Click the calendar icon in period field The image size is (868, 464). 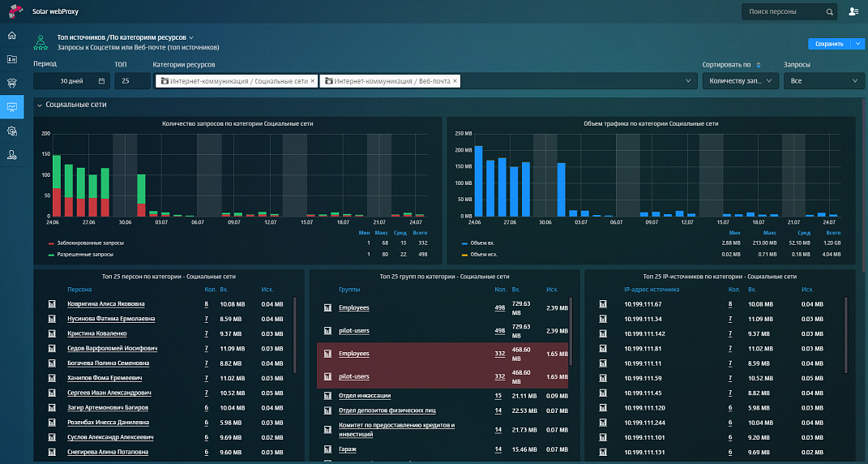click(x=101, y=81)
